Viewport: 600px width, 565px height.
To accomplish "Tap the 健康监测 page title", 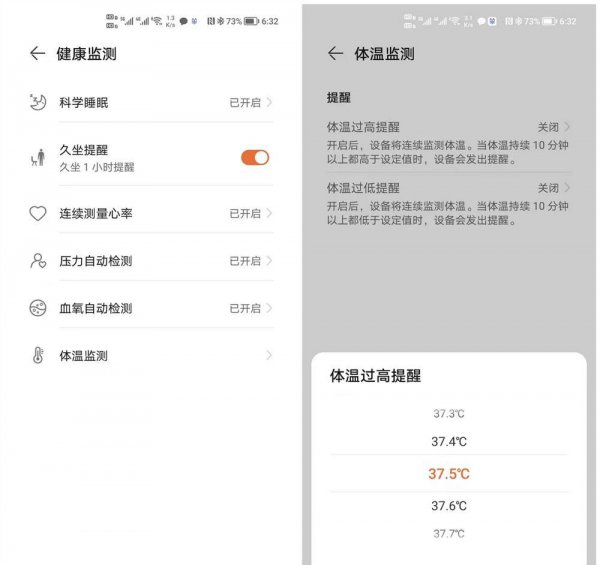I will pos(86,54).
